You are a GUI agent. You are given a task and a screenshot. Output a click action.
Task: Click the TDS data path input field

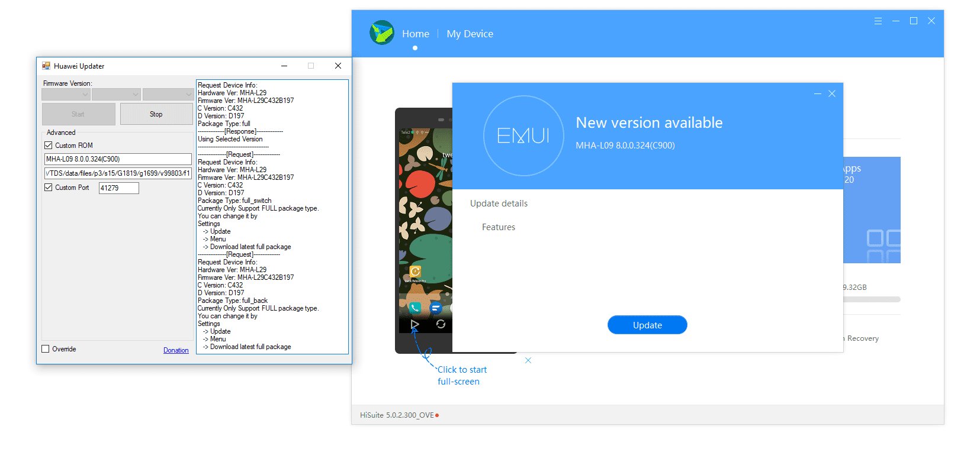click(x=118, y=173)
